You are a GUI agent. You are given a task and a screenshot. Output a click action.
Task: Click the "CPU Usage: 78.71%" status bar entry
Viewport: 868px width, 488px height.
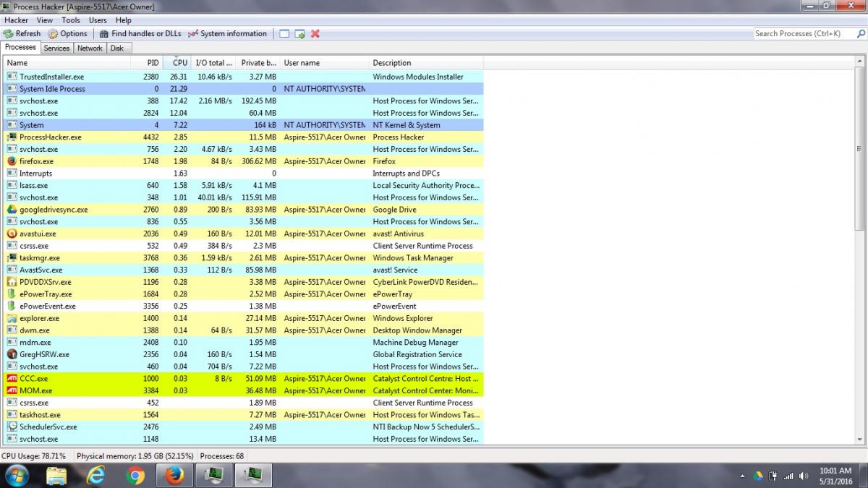tap(34, 456)
